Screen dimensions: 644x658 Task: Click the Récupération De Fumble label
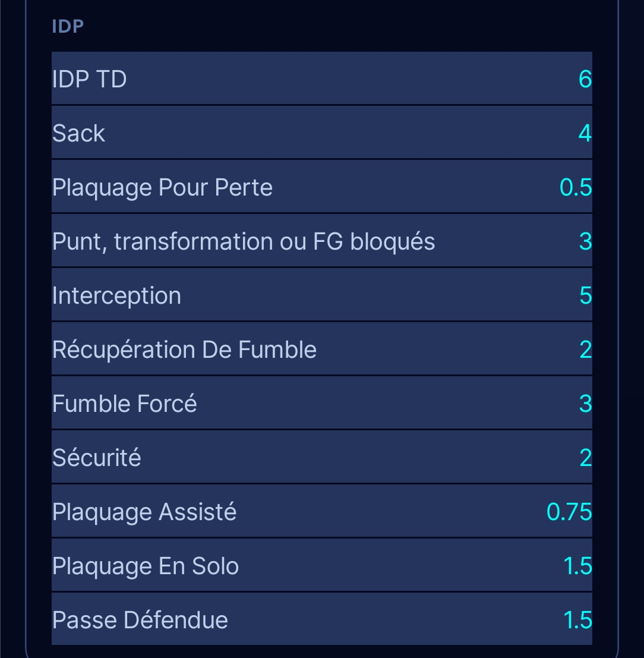184,350
